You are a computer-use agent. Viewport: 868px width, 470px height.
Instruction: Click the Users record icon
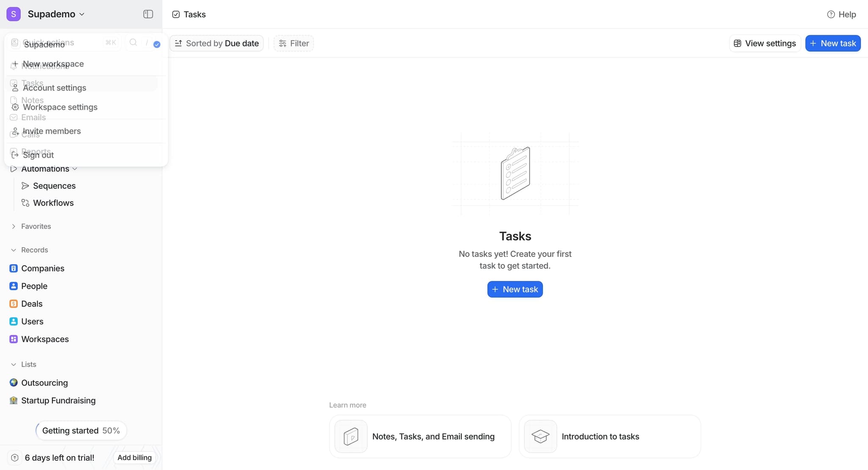click(x=13, y=321)
